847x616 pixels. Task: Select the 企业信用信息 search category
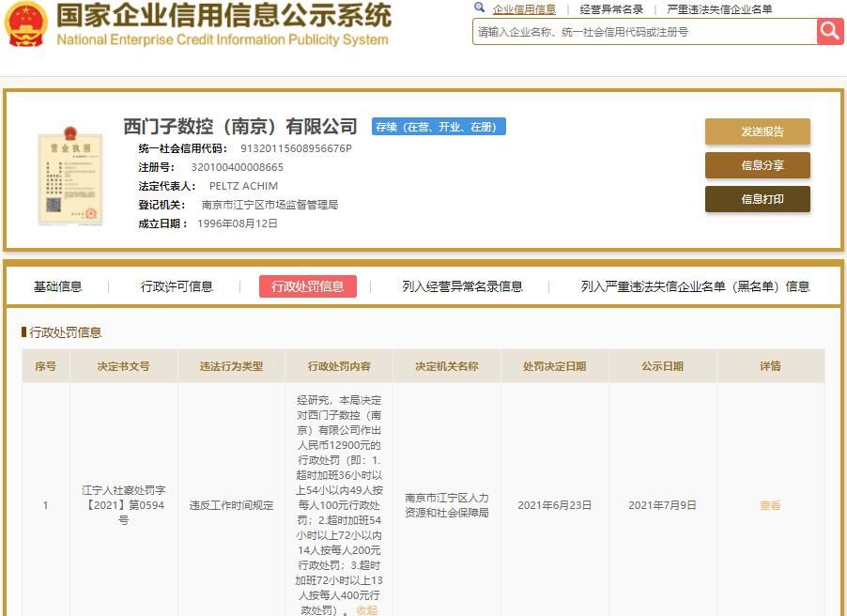(524, 9)
